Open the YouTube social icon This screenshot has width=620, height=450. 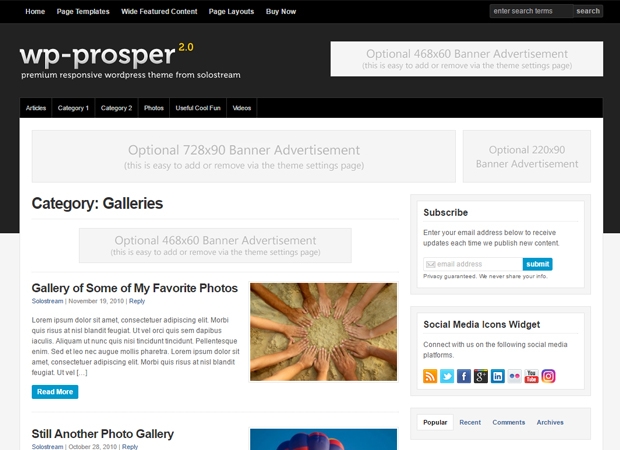pyautogui.click(x=531, y=376)
